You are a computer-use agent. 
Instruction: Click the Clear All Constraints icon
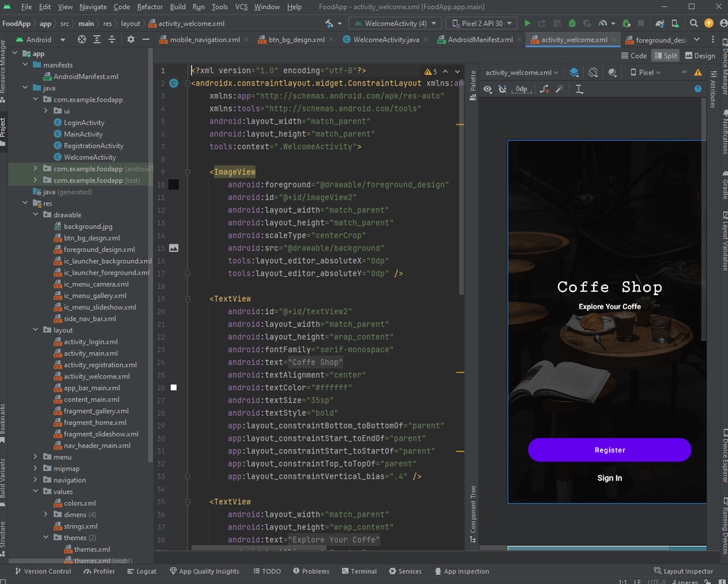pos(544,89)
